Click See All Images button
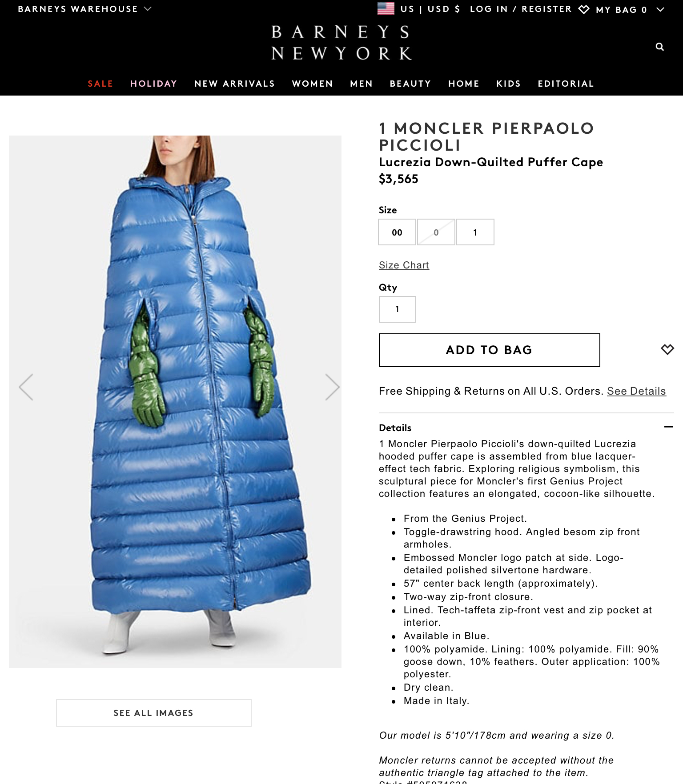This screenshot has height=784, width=683. point(154,713)
